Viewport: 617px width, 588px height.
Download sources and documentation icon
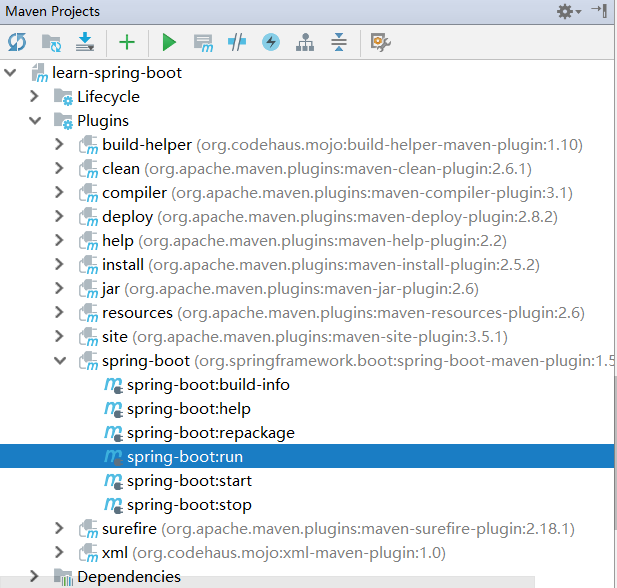click(85, 42)
